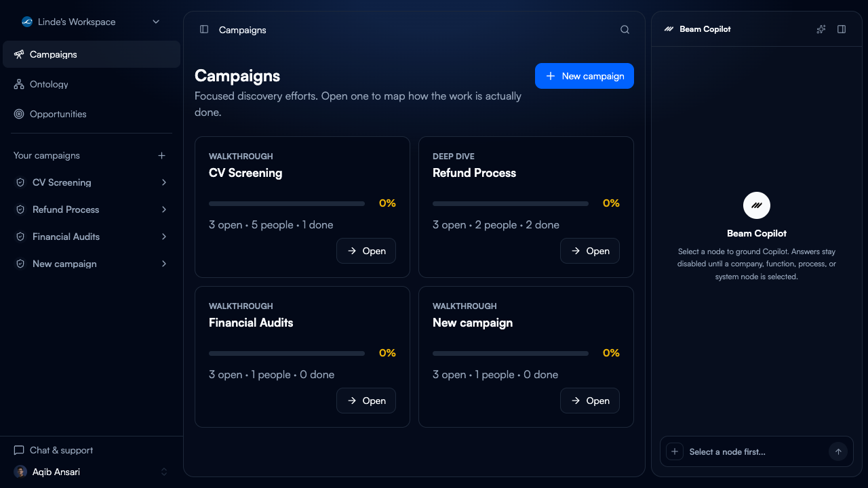This screenshot has width=868, height=488.
Task: Click shield icon beside Refund Process
Action: click(20, 209)
